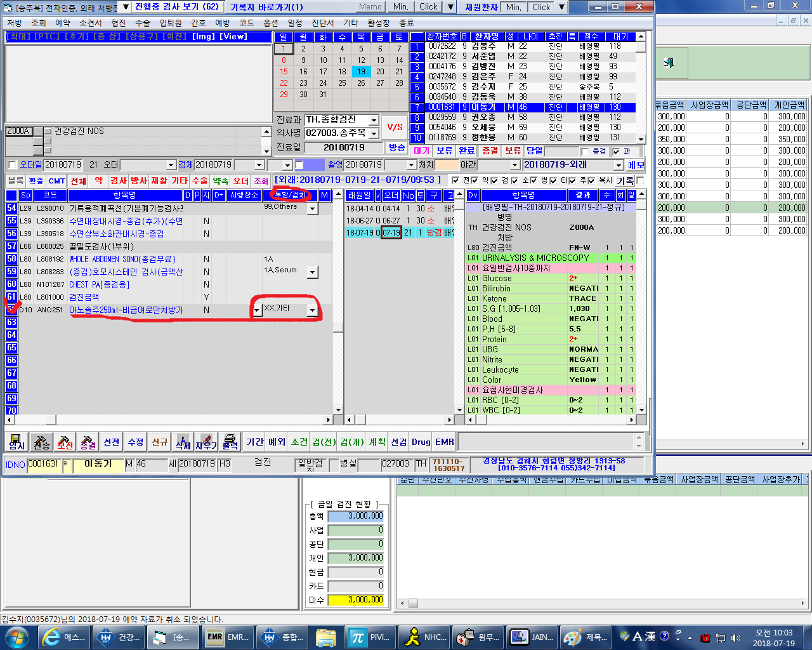This screenshot has width=812, height=650.
Task: Click the 지우기 erase icon button
Action: (x=206, y=441)
